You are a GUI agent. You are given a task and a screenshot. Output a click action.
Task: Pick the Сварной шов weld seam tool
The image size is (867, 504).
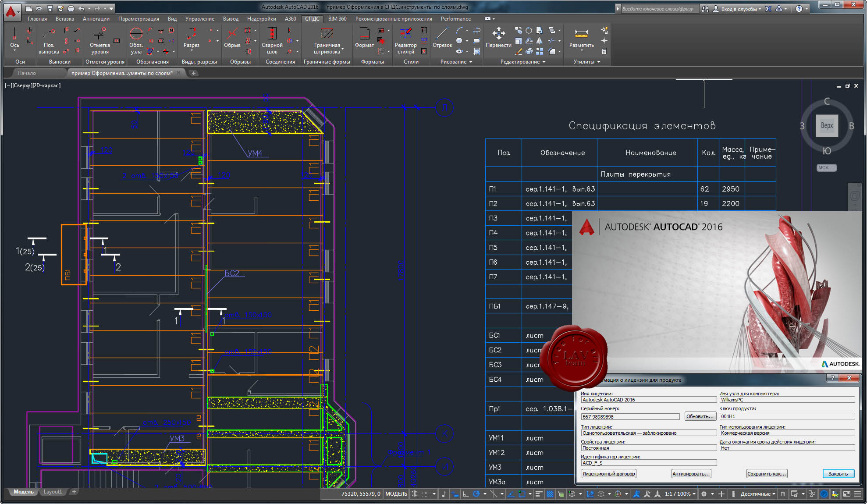(x=272, y=40)
